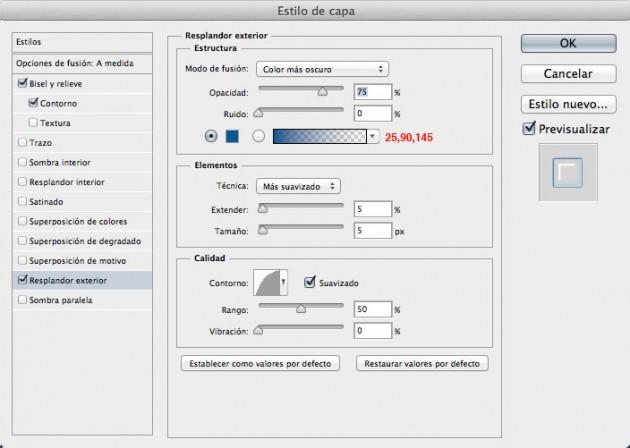Click the Extender value field
Screen dimensions: 630x448
tap(372, 209)
